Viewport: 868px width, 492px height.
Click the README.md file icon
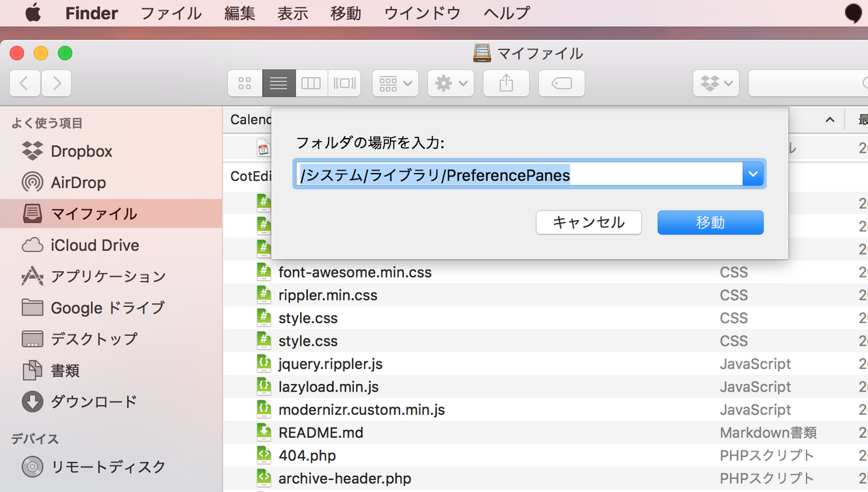(264, 433)
